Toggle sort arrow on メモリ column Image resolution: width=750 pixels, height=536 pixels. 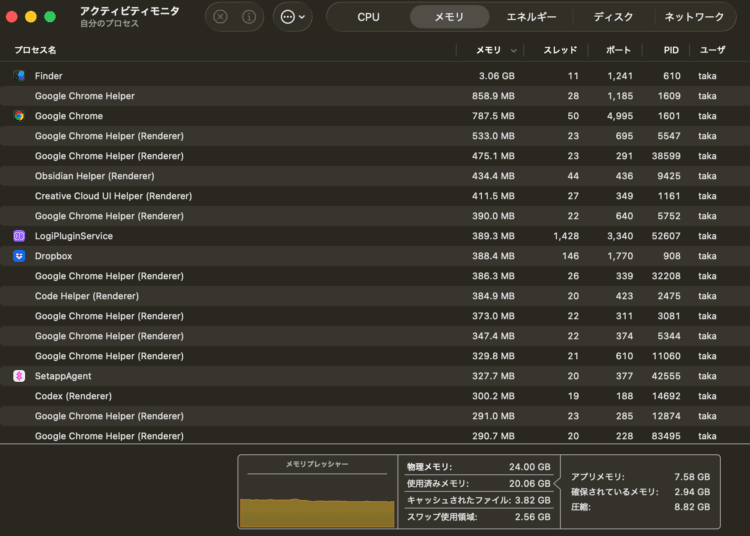(x=513, y=50)
